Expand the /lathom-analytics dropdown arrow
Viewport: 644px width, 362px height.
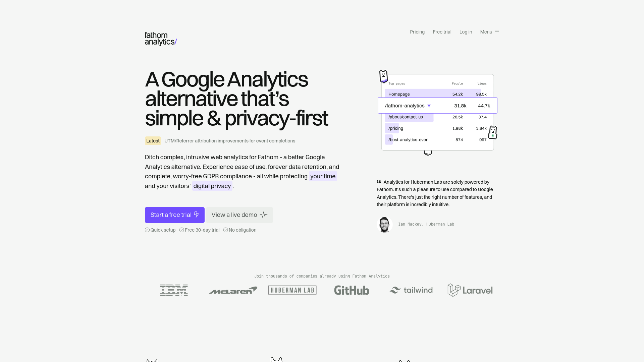429,106
